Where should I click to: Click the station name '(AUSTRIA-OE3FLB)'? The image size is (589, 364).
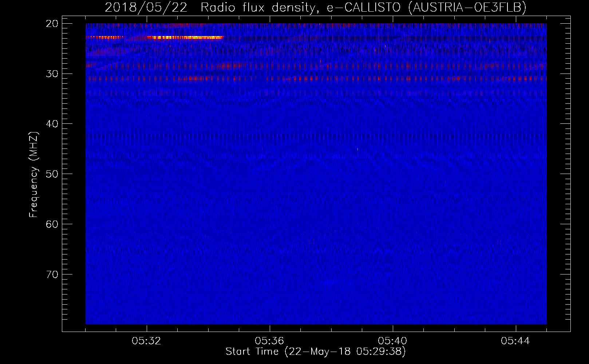[467, 7]
